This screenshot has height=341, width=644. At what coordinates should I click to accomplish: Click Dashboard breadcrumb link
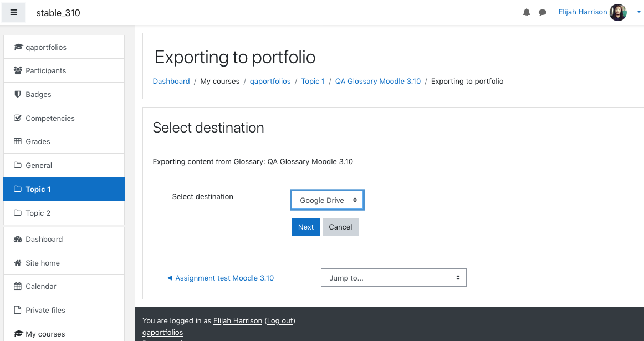click(x=171, y=82)
